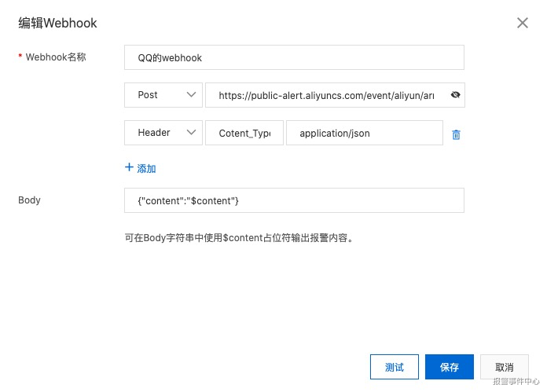The image size is (547, 392).
Task: Delete the Header row with trash icon
Action: [456, 134]
